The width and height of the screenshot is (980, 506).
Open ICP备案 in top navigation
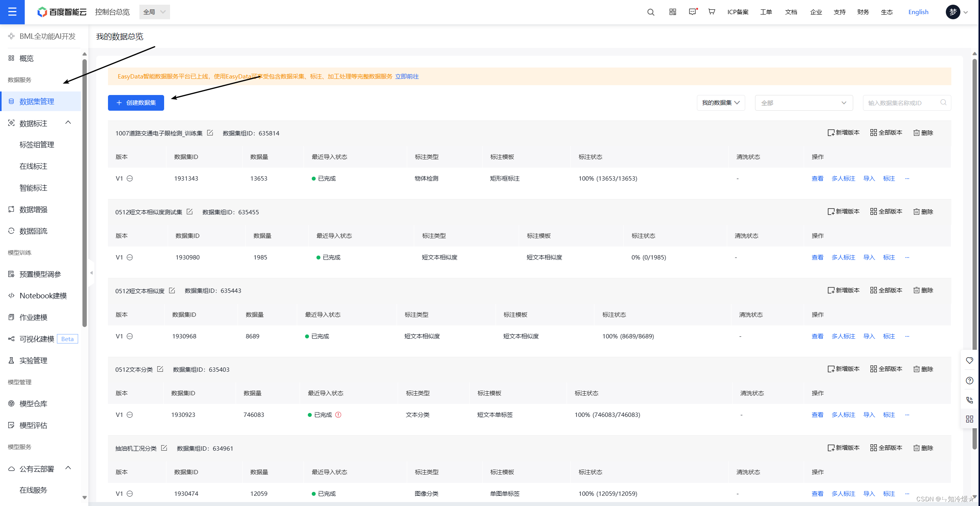[738, 12]
